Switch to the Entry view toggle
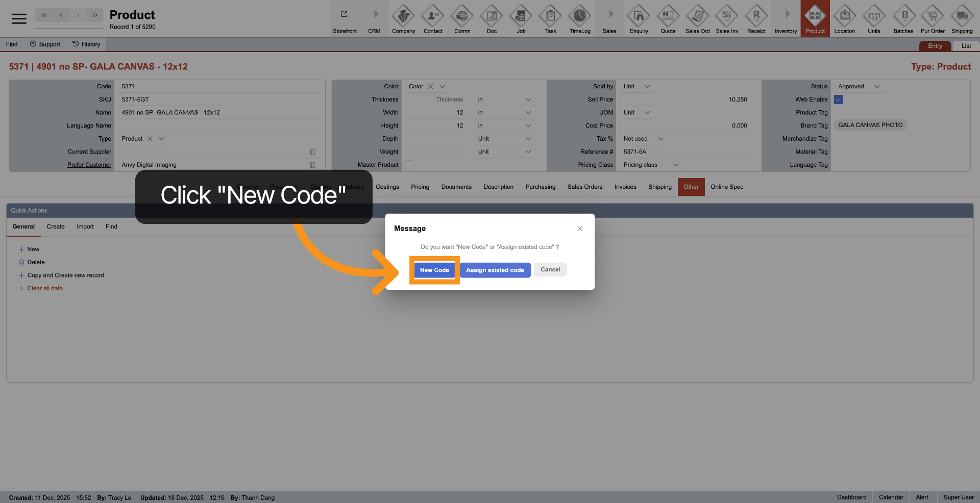Viewport: 980px width, 503px height. [935, 46]
